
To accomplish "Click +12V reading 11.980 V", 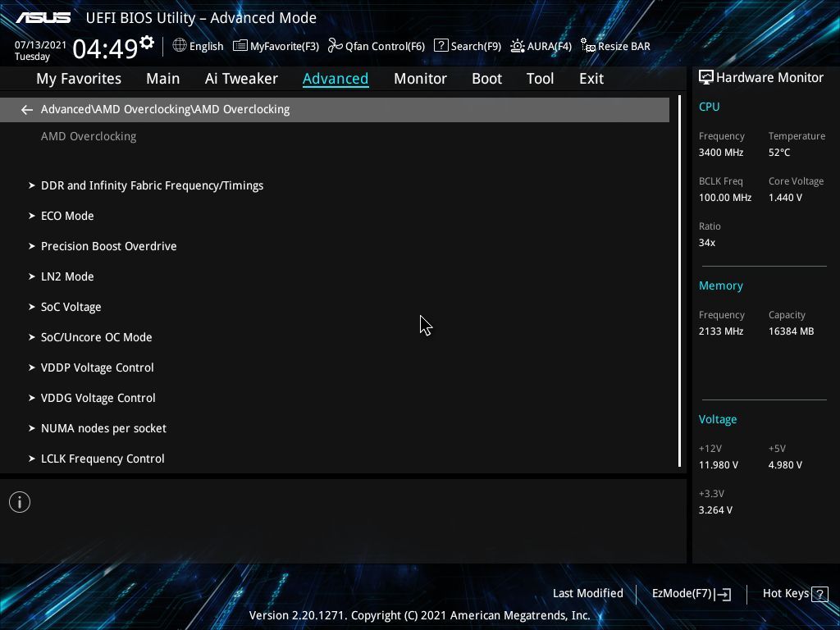I will 718,465.
